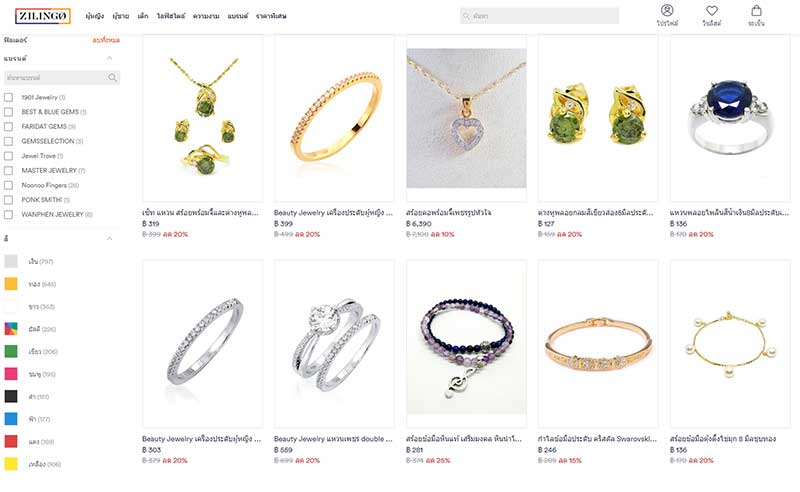
Task: Open the Swarovski crystal bangle product title
Action: point(597,438)
